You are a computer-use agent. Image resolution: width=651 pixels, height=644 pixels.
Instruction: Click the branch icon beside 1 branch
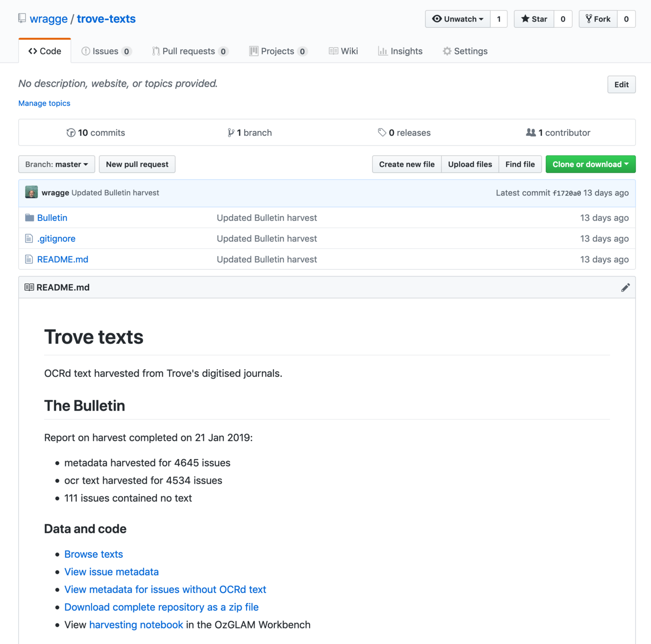point(231,133)
